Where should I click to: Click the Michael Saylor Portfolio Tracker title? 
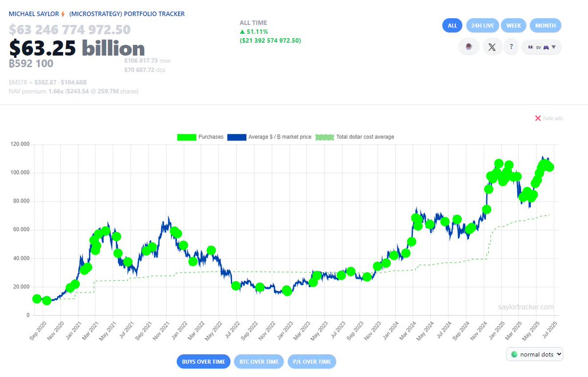click(97, 14)
